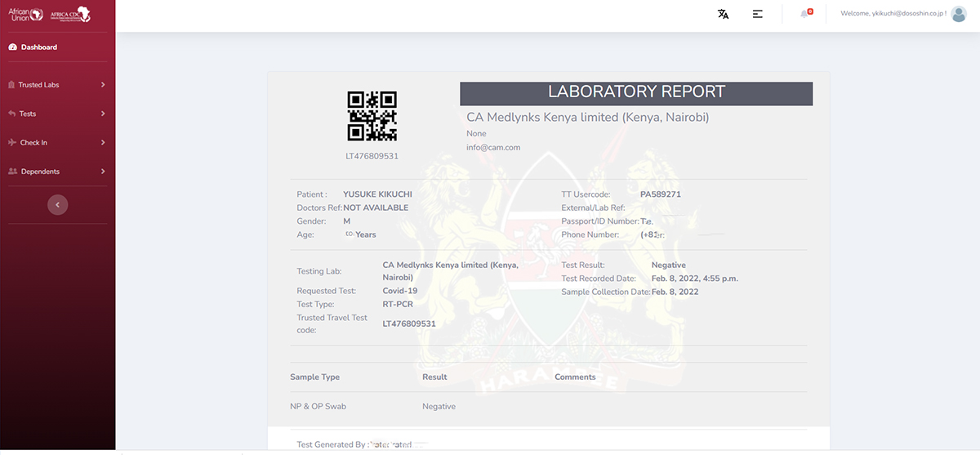
Task: Click the QR code image
Action: (x=372, y=116)
